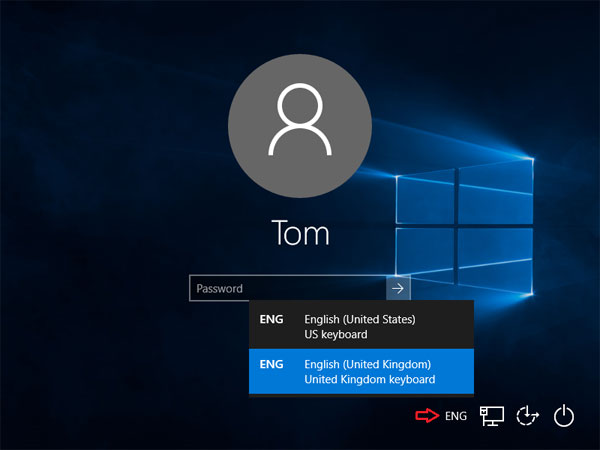Choose the "US keyboard" layout text
Viewport: 600px width, 450px height.
(335, 334)
